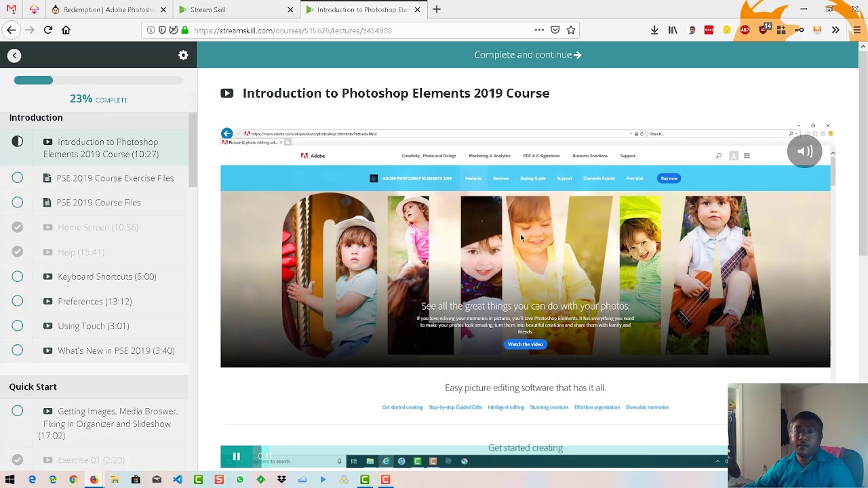Screen dimensions: 868x488
Task: Open the Firefox library icon
Action: (x=673, y=30)
